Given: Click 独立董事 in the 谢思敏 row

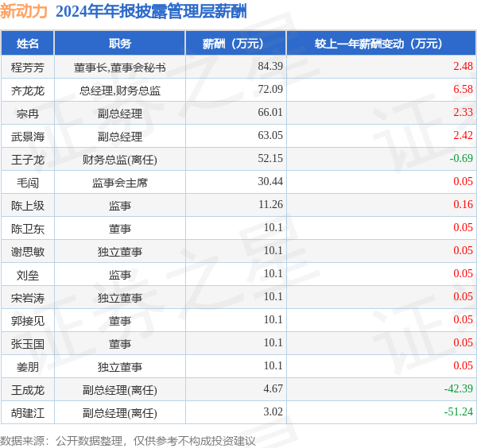Looking at the screenshot, I should 120,252.
